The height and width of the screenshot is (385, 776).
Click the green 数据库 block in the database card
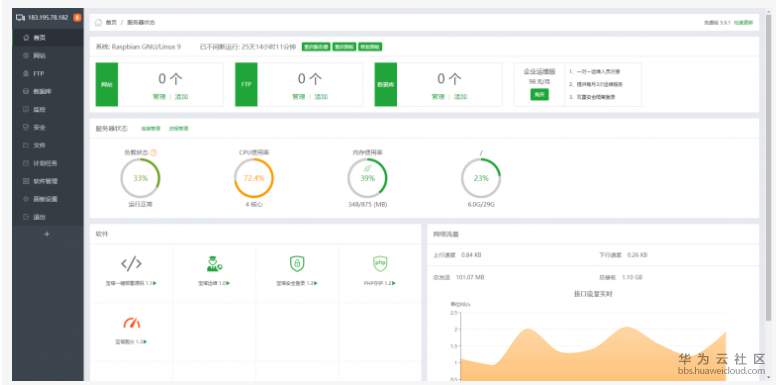click(386, 84)
